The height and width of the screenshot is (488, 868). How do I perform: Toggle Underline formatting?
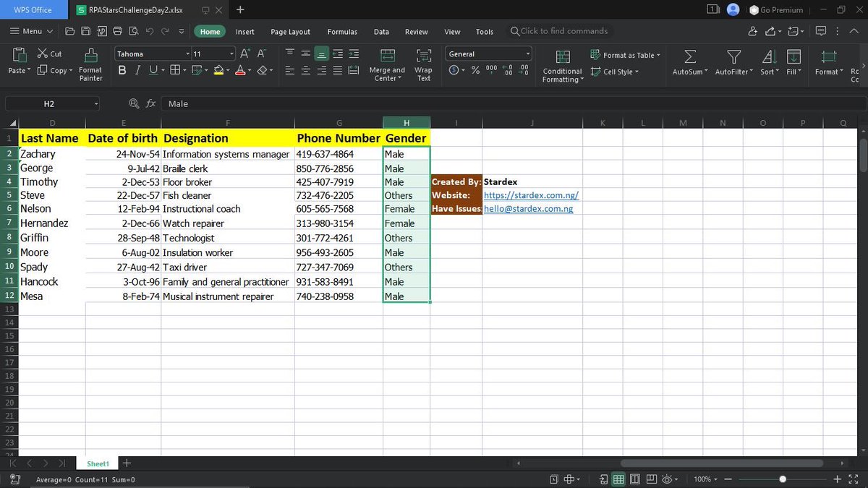[x=153, y=70]
